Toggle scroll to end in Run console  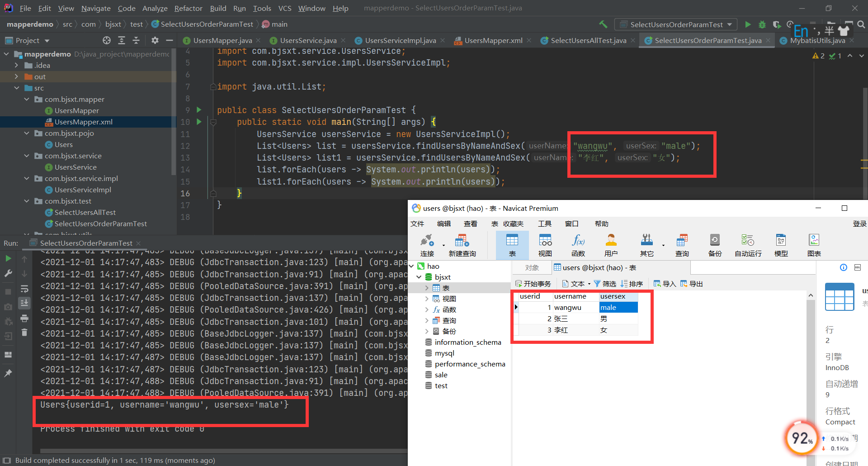point(24,303)
